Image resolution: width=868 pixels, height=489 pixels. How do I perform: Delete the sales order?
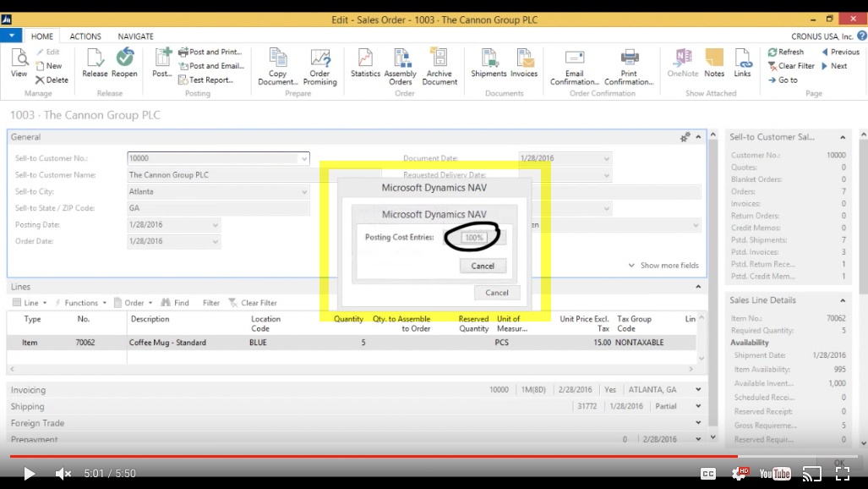pos(52,80)
